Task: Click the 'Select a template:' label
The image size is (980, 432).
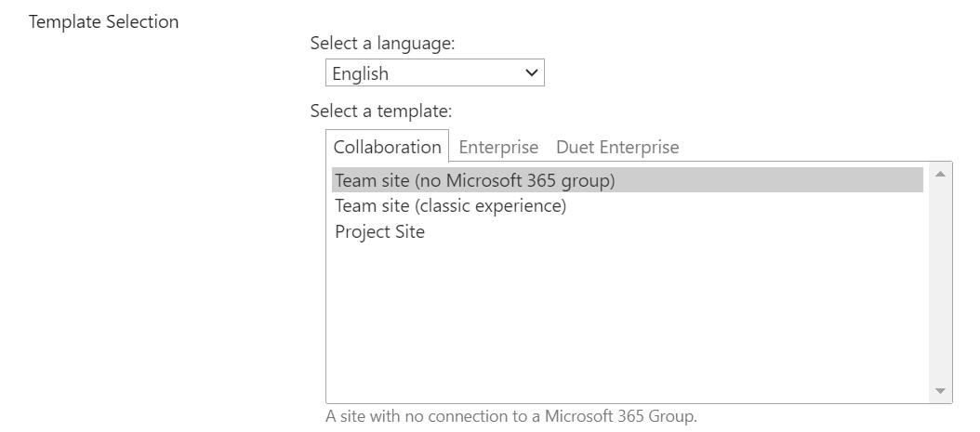Action: tap(380, 111)
